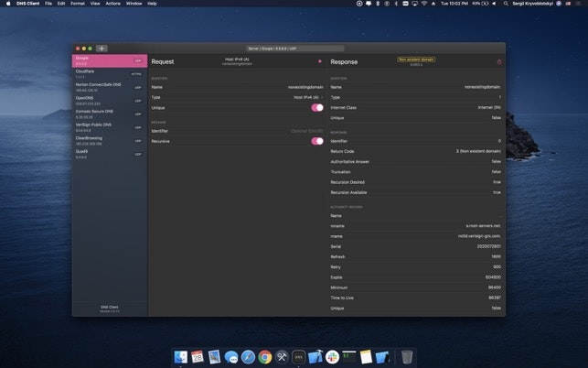The width and height of the screenshot is (588, 368).
Task: Open Spotlight search in the menu bar
Action: pos(506,4)
